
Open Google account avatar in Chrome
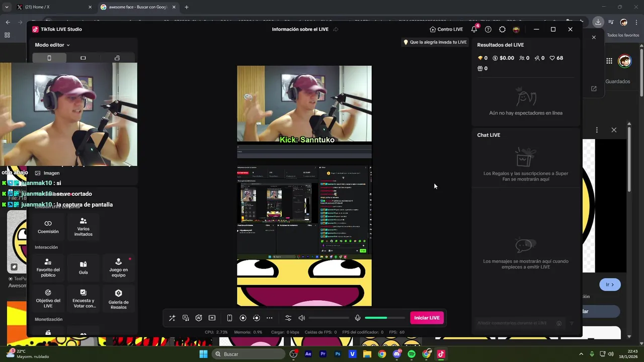click(x=625, y=61)
